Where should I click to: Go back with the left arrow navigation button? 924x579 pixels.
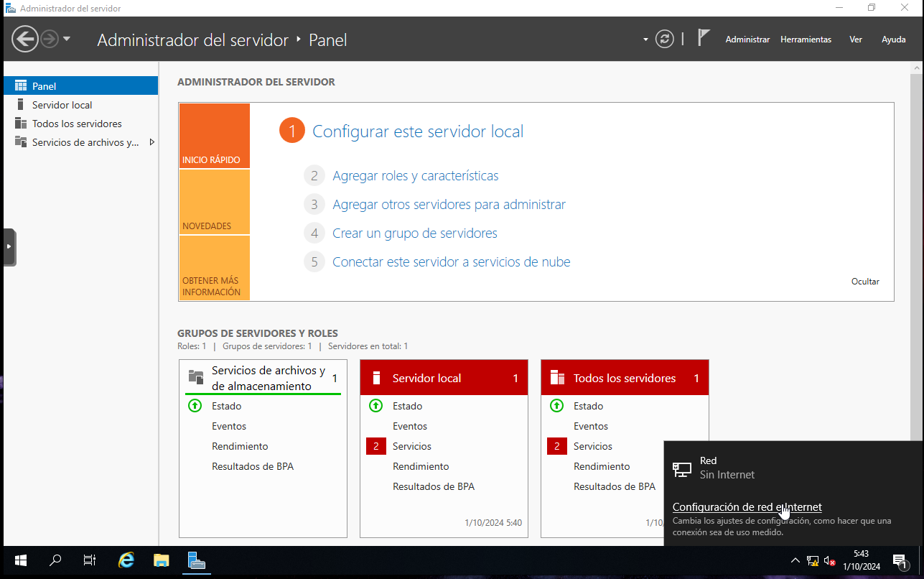[x=25, y=39]
